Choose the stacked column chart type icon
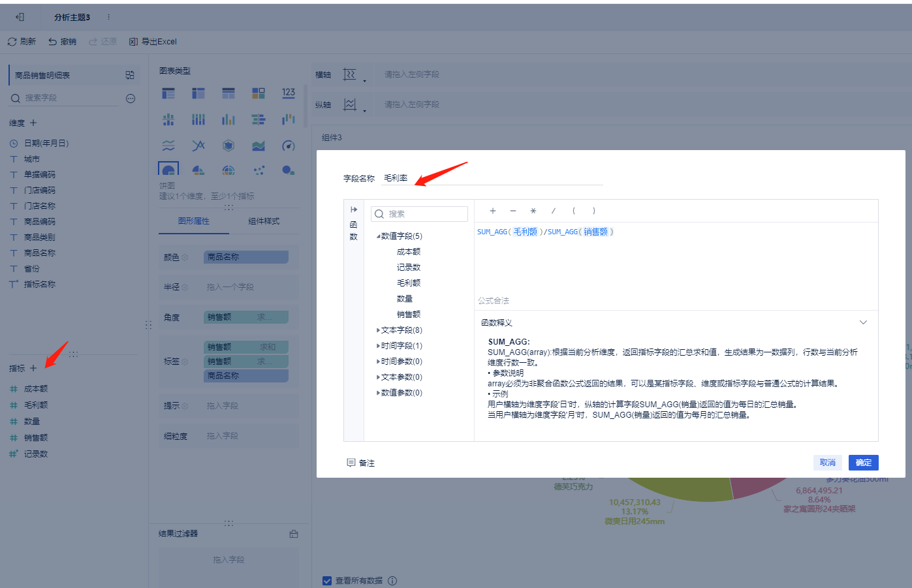Image resolution: width=912 pixels, height=588 pixels. click(198, 119)
